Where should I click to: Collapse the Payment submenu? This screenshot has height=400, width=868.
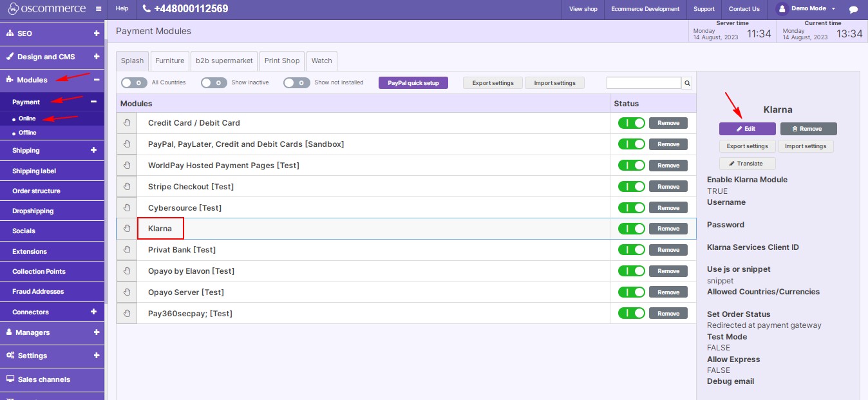click(x=93, y=102)
